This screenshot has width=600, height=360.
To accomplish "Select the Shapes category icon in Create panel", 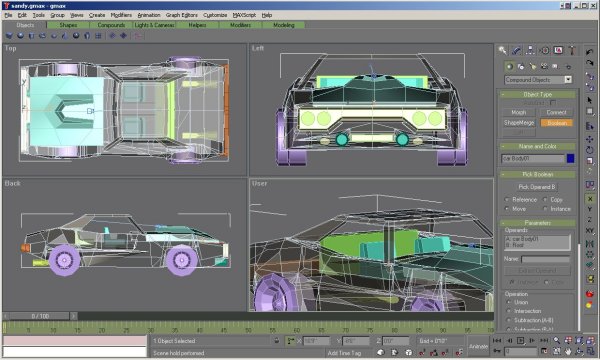I will [521, 67].
